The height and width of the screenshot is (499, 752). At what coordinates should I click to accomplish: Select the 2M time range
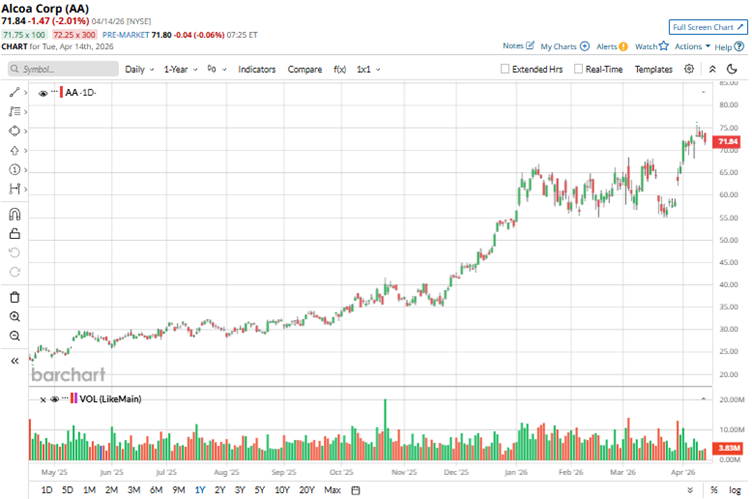pyautogui.click(x=111, y=490)
